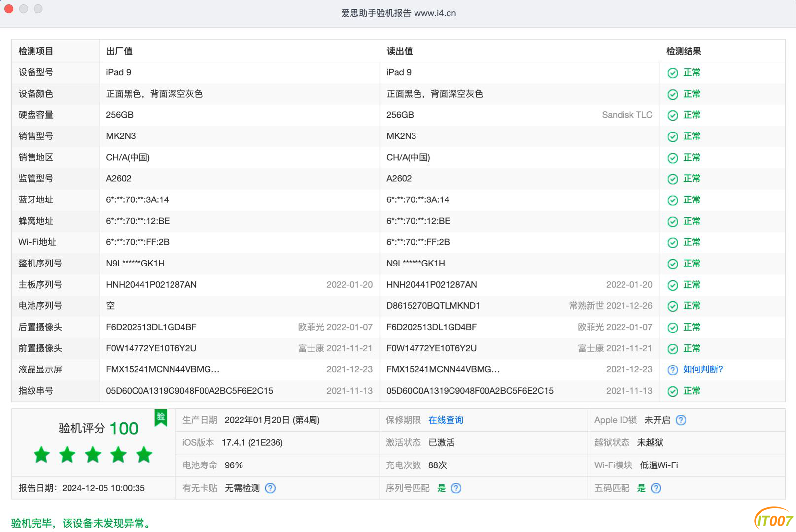Click the 常熟新世 2021-12-26 battery note

tap(611, 306)
